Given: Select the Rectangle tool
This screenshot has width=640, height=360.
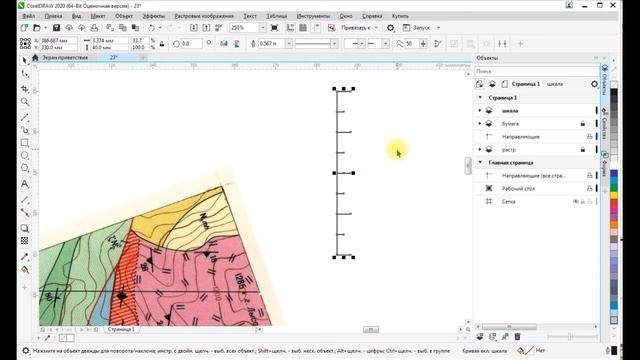Looking at the screenshot, I should tap(25, 143).
